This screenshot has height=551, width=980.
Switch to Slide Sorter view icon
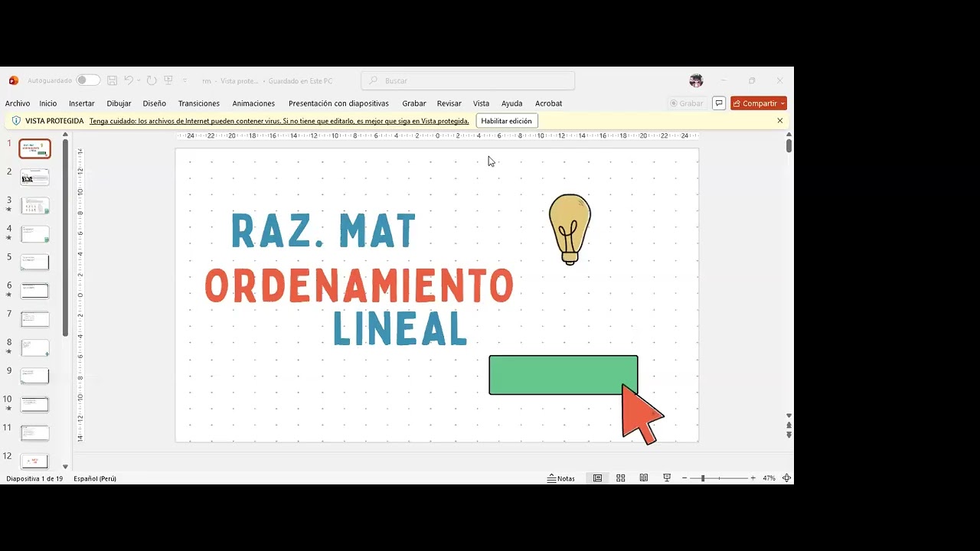(x=621, y=478)
